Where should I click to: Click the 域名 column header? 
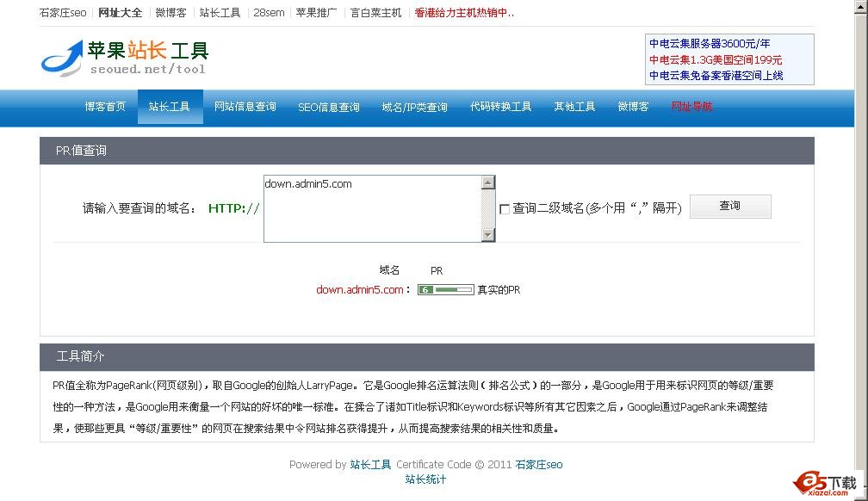389,270
